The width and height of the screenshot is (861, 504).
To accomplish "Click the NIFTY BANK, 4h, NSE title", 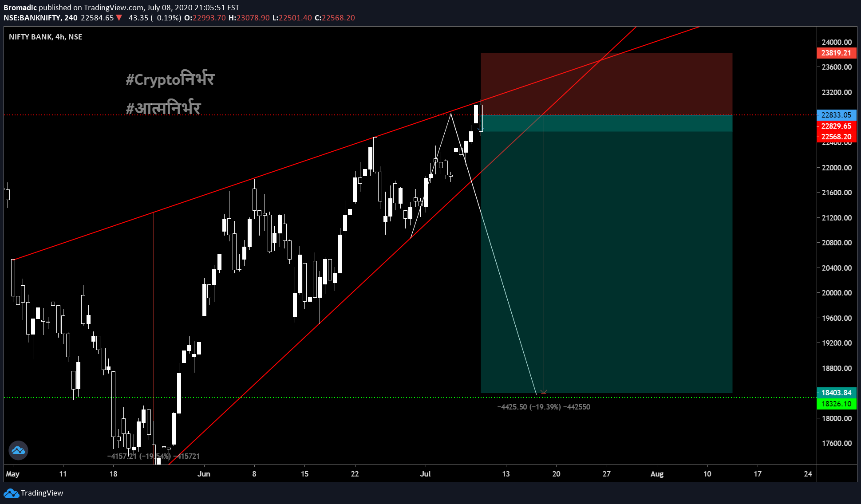I will [45, 37].
